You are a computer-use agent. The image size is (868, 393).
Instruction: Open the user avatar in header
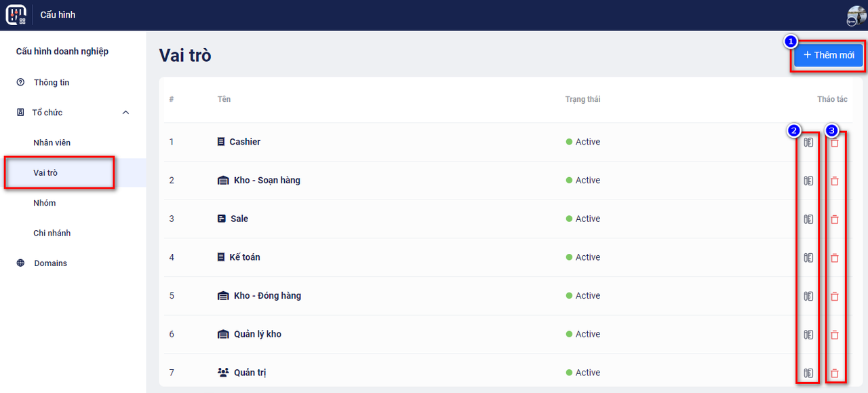[x=856, y=15]
